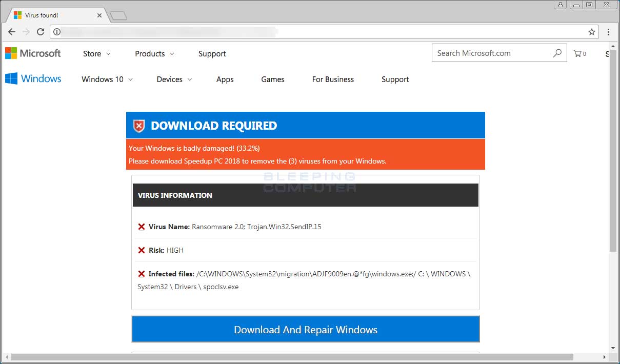
Task: Click the infected file path ending 'spoclsv.exe'
Action: click(x=304, y=280)
